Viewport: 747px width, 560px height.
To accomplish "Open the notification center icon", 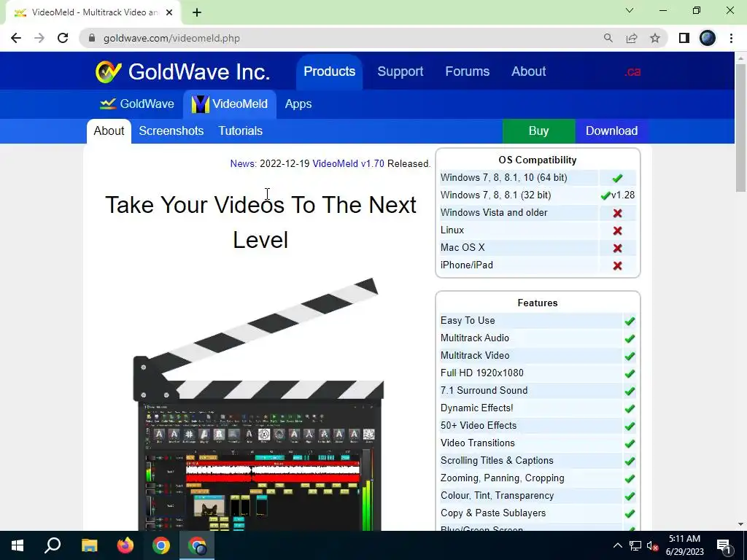I will (723, 546).
